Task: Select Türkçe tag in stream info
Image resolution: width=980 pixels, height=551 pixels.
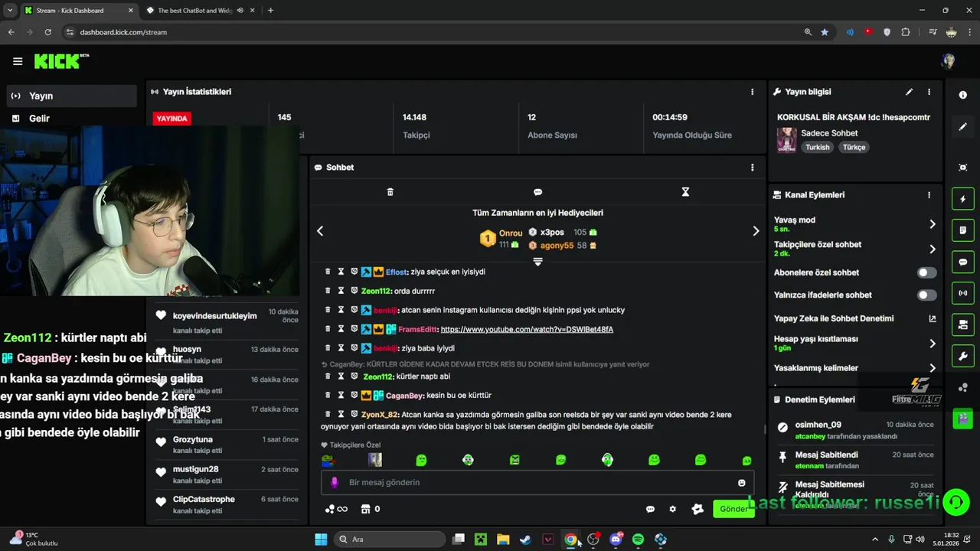Action: (x=854, y=147)
